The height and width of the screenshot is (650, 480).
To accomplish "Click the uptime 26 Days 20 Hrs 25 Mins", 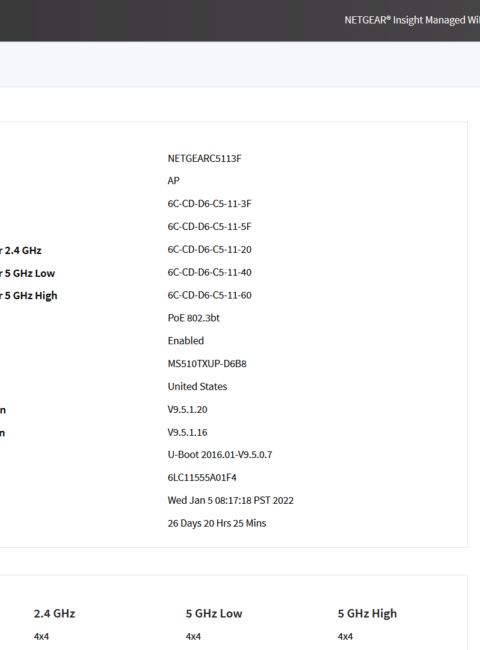I will (x=217, y=523).
